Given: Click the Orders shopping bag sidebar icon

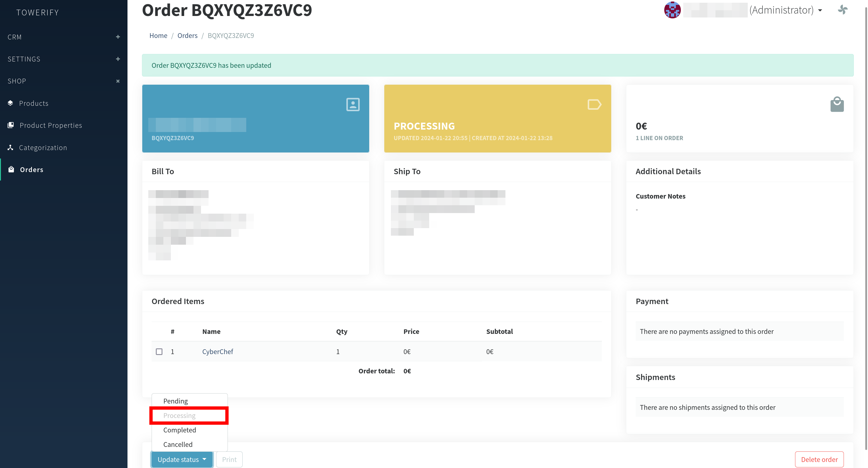Looking at the screenshot, I should (11, 169).
